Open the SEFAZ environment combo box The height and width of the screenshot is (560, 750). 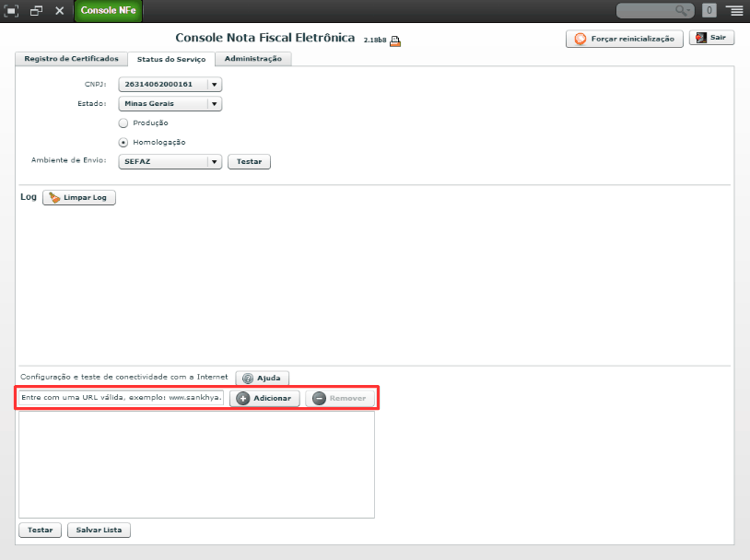tap(170, 161)
